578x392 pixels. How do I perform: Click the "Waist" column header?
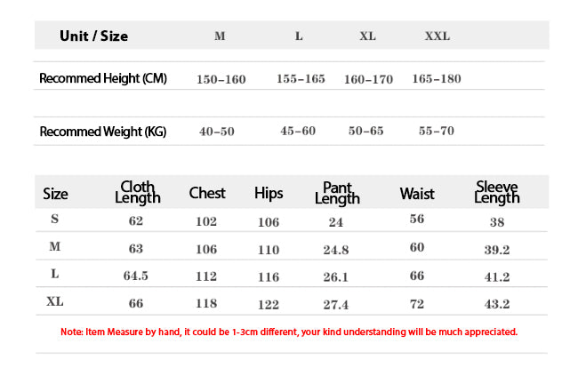tap(417, 193)
